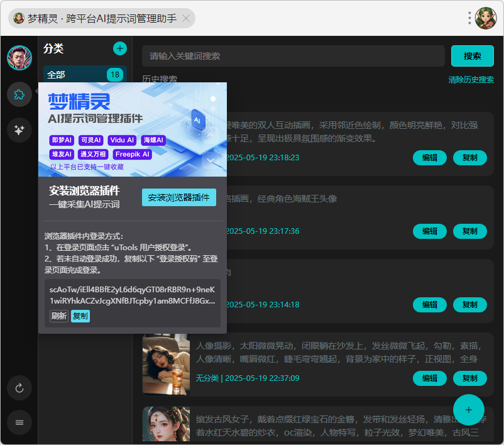The image size is (504, 445).
Task: Copy the prompt dated 2025-05-19 23:17:36
Action: point(470,231)
